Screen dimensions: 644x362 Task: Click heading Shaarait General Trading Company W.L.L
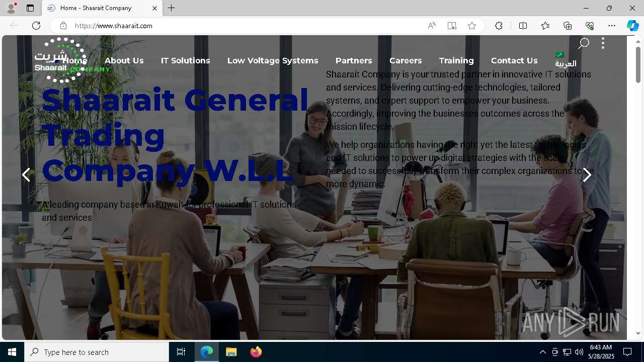pos(175,135)
